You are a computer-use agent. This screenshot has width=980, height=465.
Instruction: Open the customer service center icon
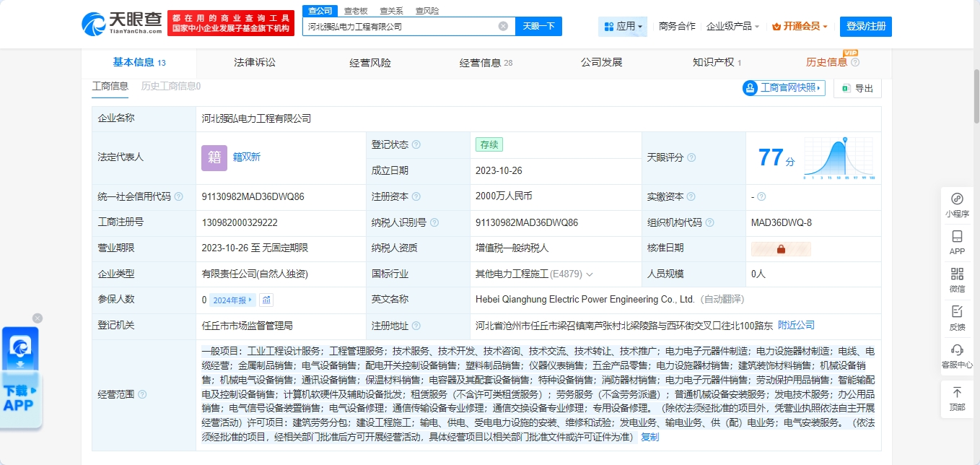[957, 350]
